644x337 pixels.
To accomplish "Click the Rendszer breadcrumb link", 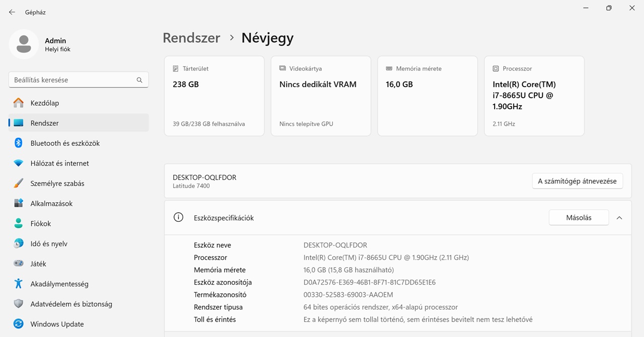I will [191, 38].
